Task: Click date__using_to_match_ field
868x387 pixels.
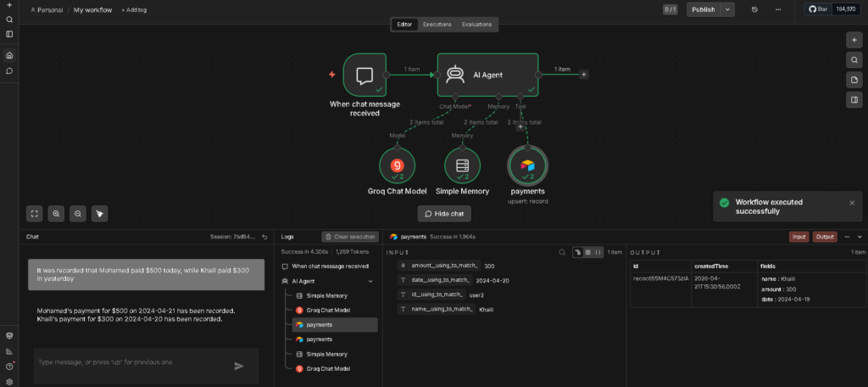Action: coord(435,281)
